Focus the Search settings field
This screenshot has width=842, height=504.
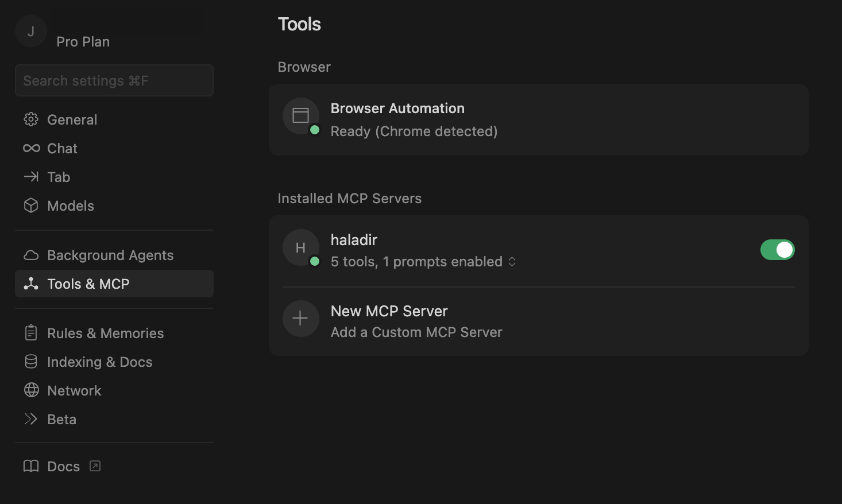114,80
